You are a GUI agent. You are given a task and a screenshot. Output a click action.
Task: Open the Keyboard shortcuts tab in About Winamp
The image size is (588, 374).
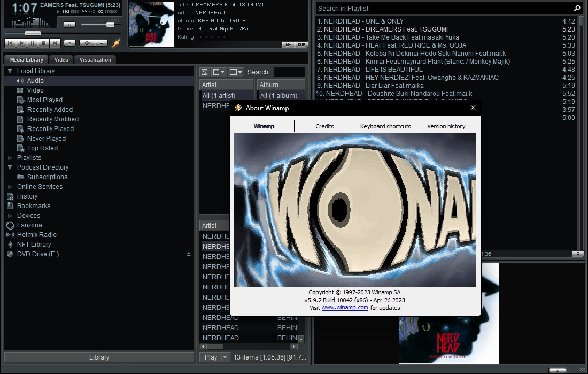385,126
